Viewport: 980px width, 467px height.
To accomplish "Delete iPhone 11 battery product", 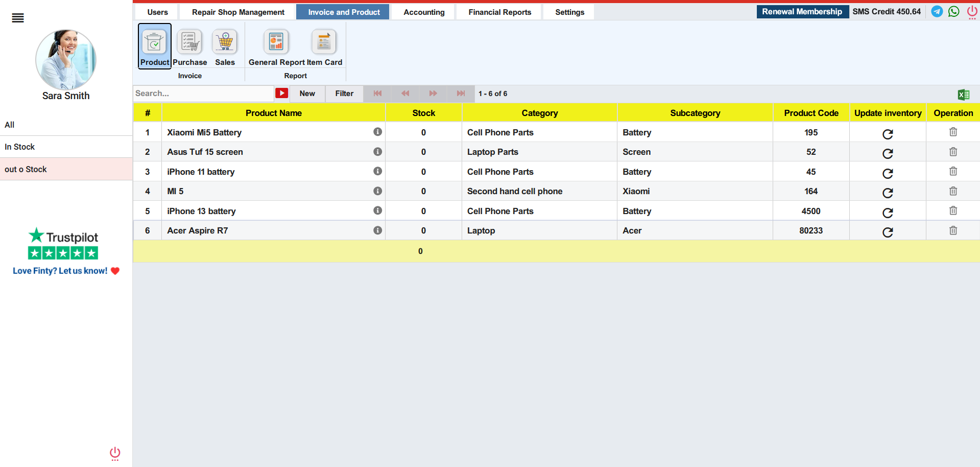I will coord(953,171).
